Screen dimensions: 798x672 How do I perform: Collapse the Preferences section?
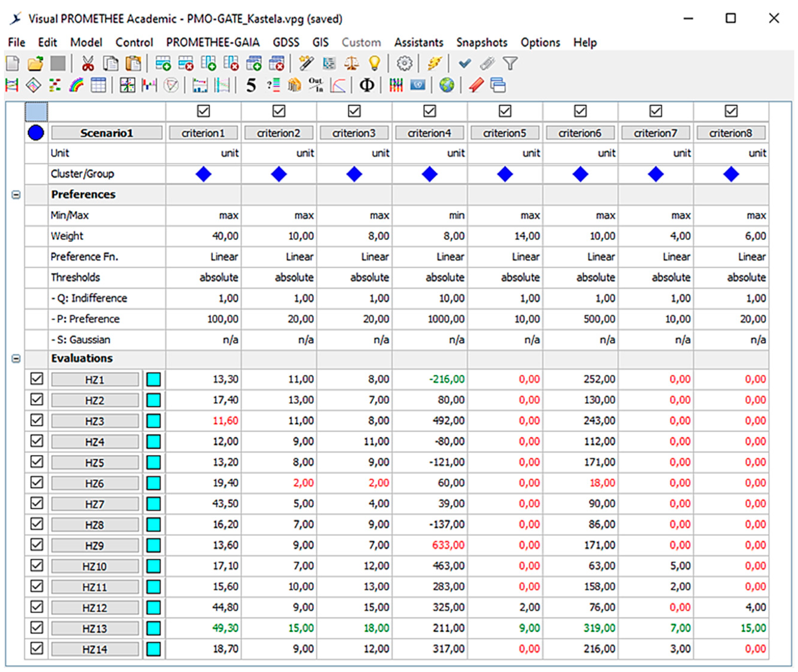click(16, 195)
